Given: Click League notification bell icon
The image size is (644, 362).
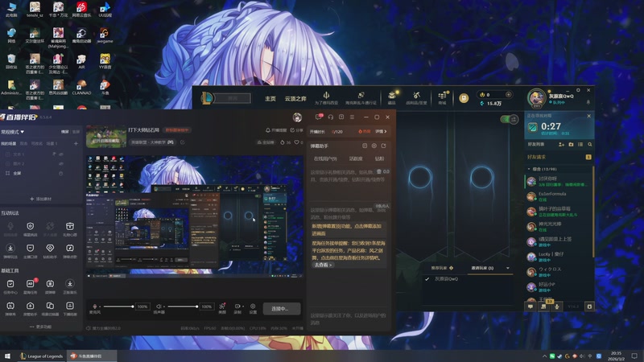Looking at the screenshot, I should pyautogui.click(x=588, y=102).
